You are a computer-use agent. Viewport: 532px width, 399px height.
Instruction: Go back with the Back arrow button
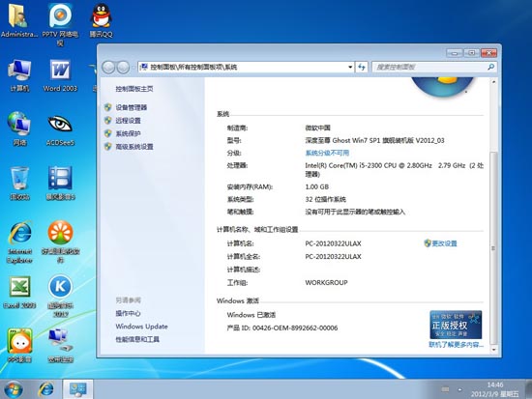[108, 67]
